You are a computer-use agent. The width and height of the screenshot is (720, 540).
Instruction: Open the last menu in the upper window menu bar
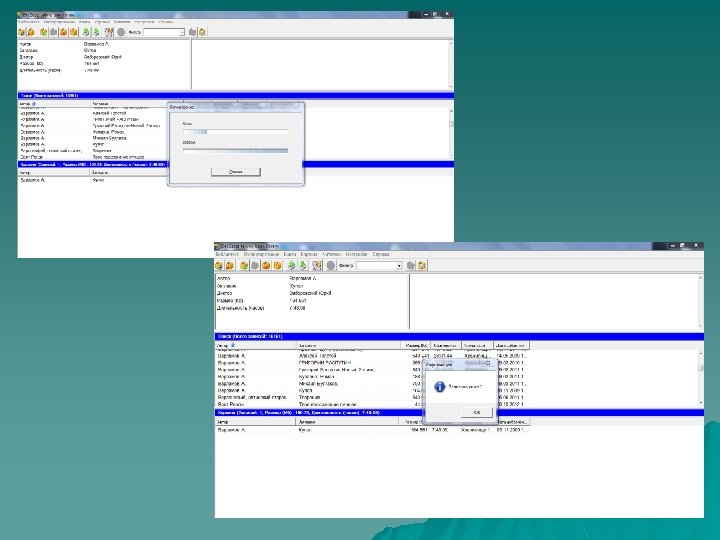166,22
